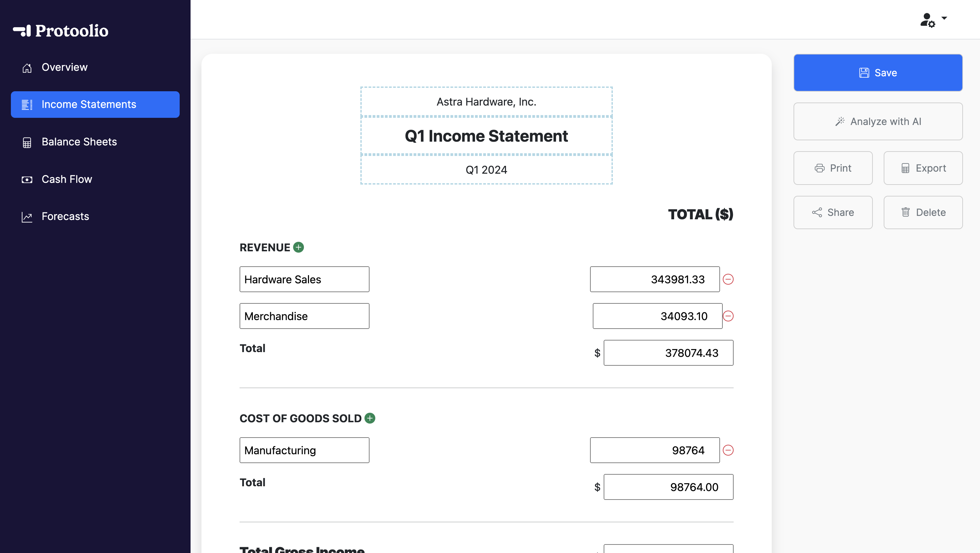Click the green add Revenue item icon
980x553 pixels.
point(299,247)
